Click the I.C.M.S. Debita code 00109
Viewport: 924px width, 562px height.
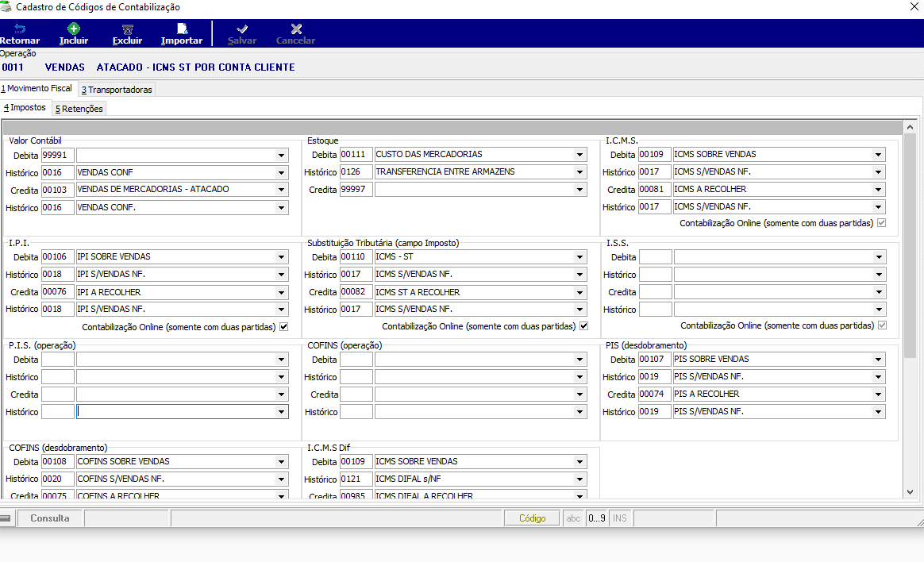[x=654, y=154]
